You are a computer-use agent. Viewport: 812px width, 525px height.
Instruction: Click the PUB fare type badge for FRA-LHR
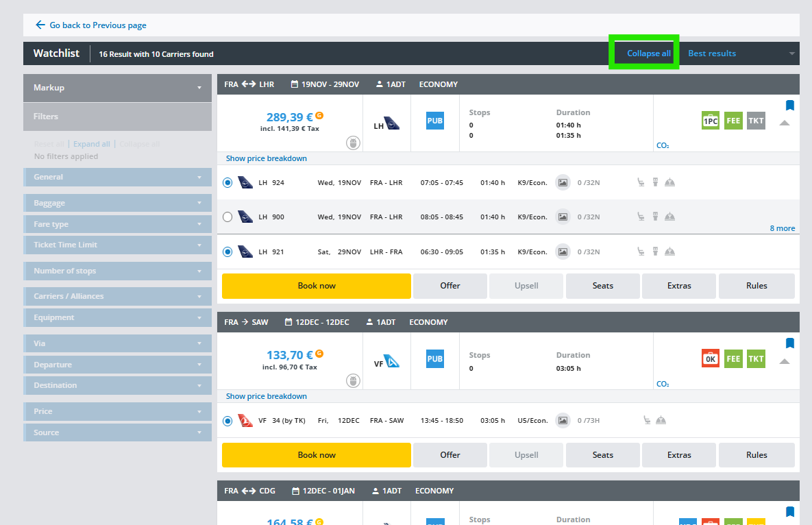(435, 121)
